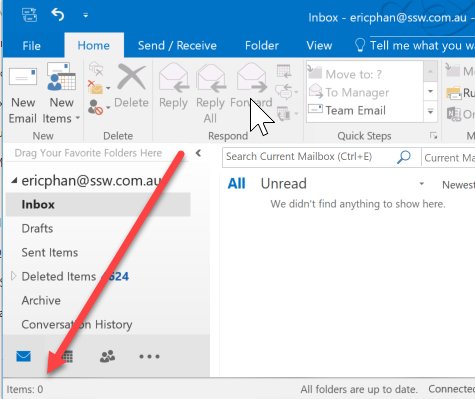This screenshot has width=475, height=399.
Task: Click the Undo arrow in quick access toolbar
Action: tap(58, 15)
